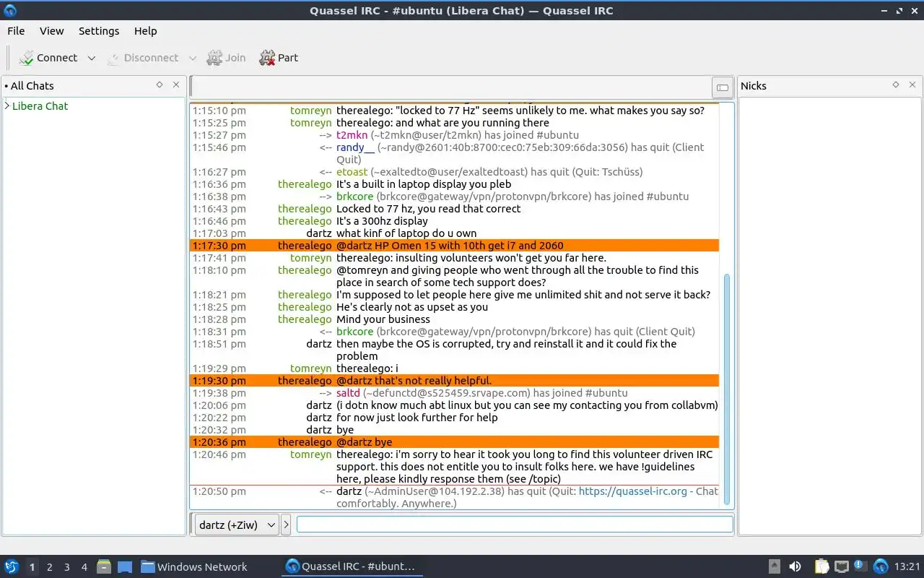
Task: Open the File menu
Action: (x=16, y=31)
